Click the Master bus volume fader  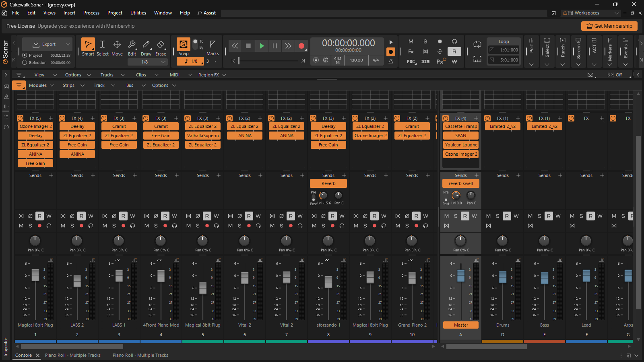[x=461, y=276]
